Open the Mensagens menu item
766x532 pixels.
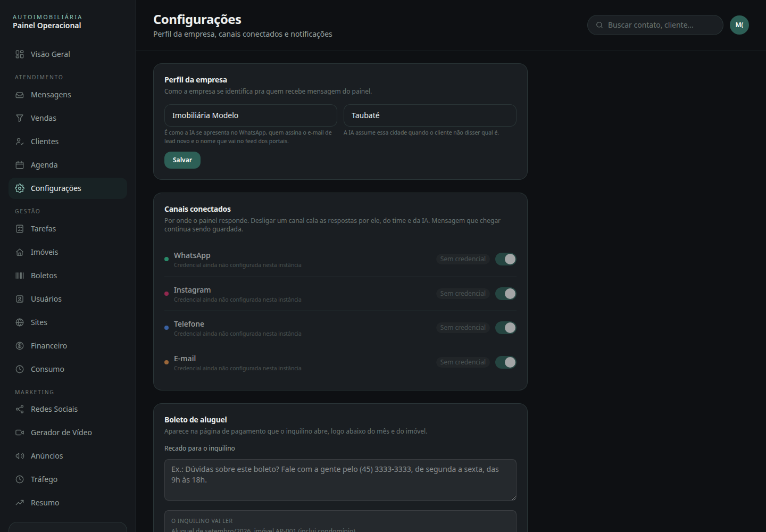point(68,95)
